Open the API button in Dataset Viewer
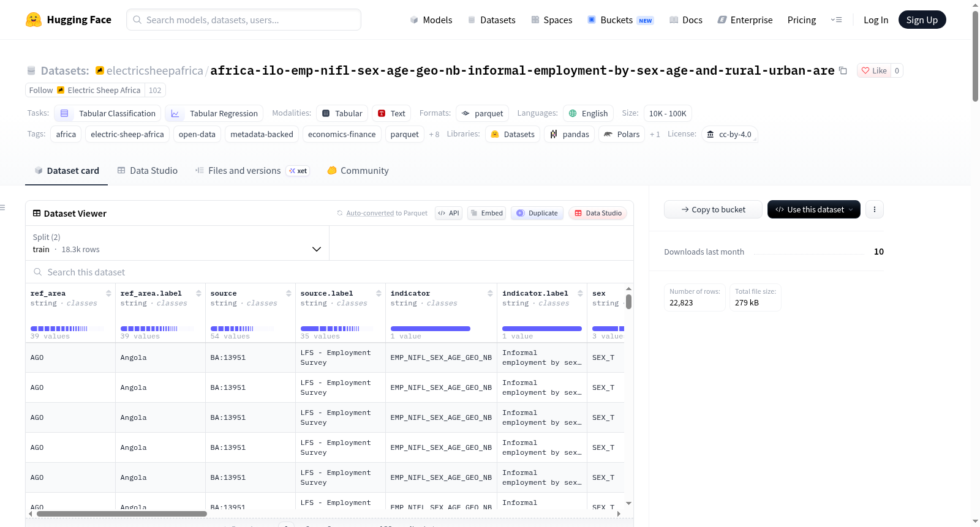Image resolution: width=980 pixels, height=527 pixels. click(x=448, y=213)
